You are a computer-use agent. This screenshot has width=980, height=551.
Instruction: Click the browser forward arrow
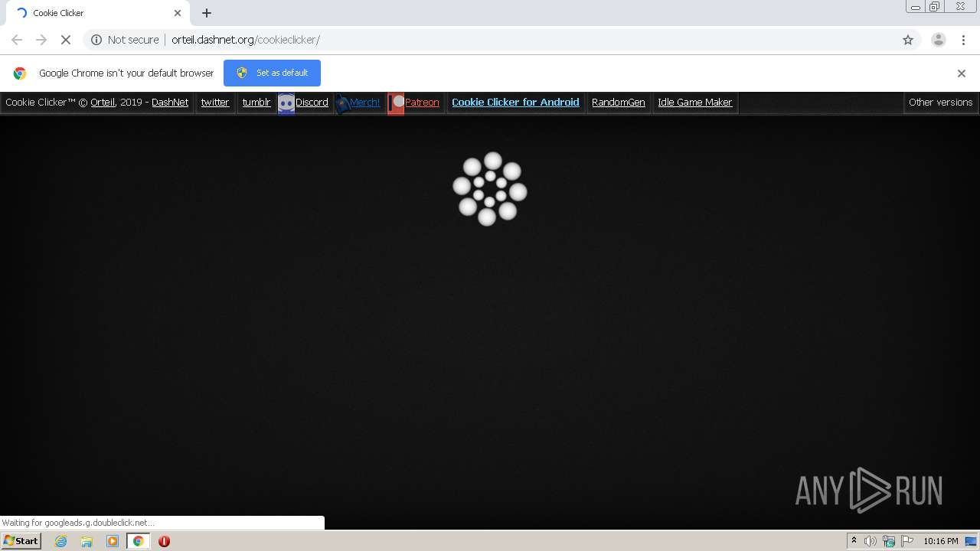tap(41, 40)
